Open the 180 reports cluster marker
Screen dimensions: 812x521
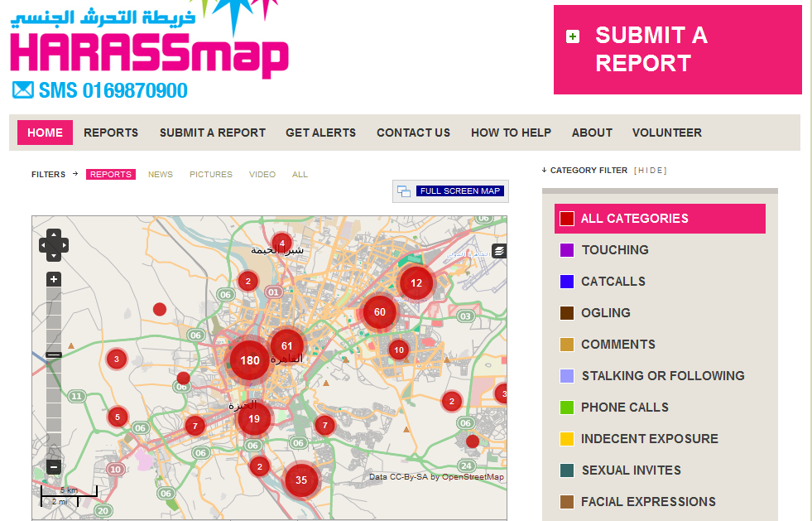pyautogui.click(x=250, y=360)
